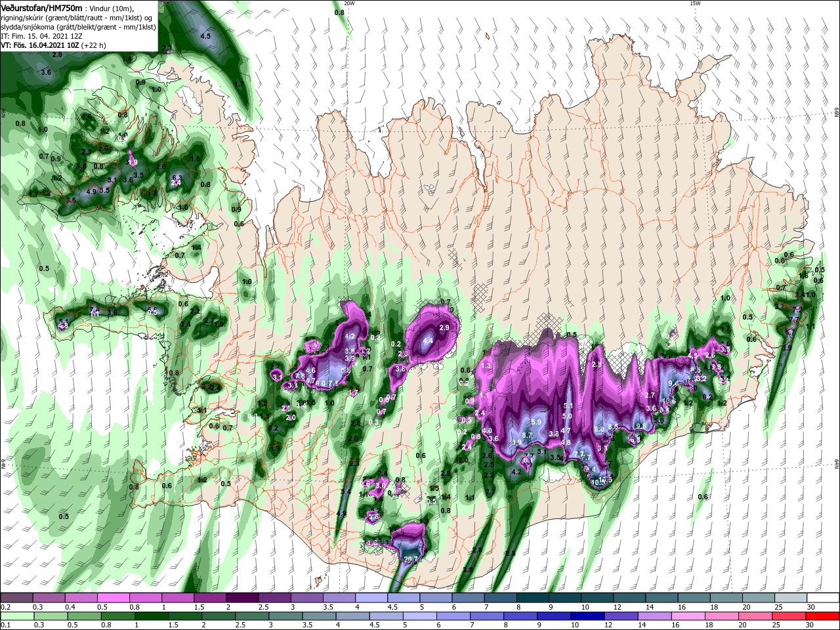Select the orchid snow swatch between 0.4 and 0.5

(81, 597)
